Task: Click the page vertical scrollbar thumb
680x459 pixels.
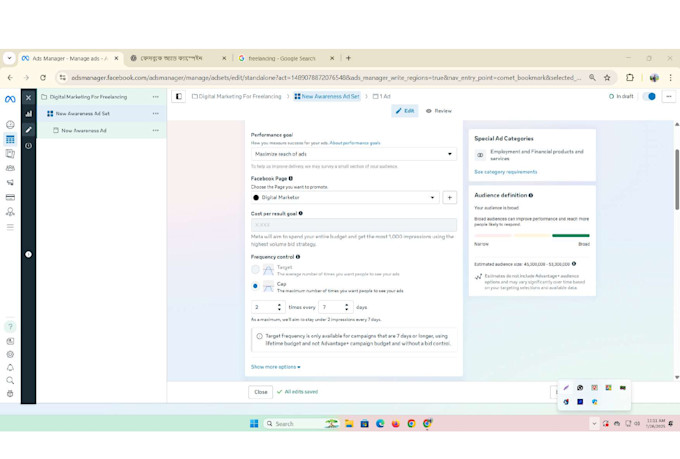Action: click(677, 179)
